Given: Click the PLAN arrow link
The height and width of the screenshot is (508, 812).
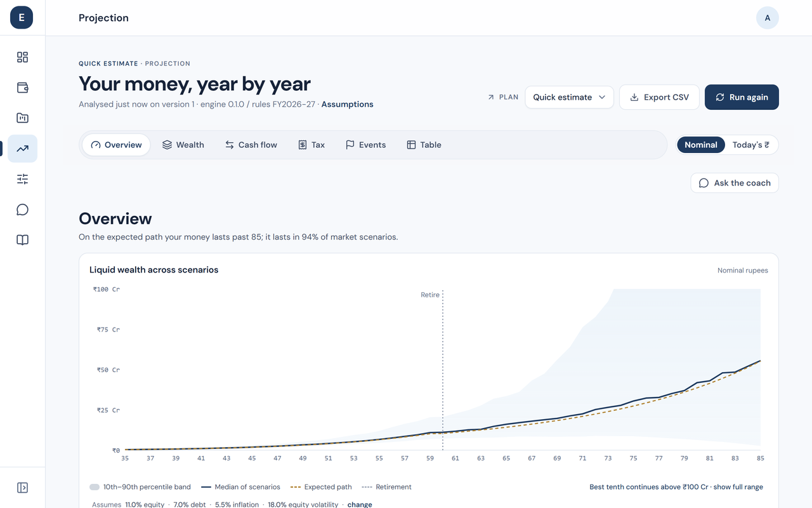Looking at the screenshot, I should click(503, 97).
